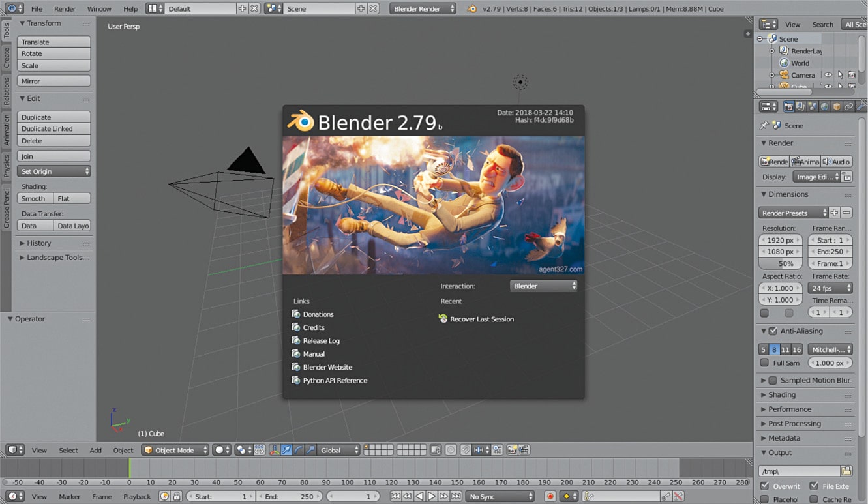868x504 pixels.
Task: Open the Constraints (chain link) properties tab
Action: [x=850, y=106]
